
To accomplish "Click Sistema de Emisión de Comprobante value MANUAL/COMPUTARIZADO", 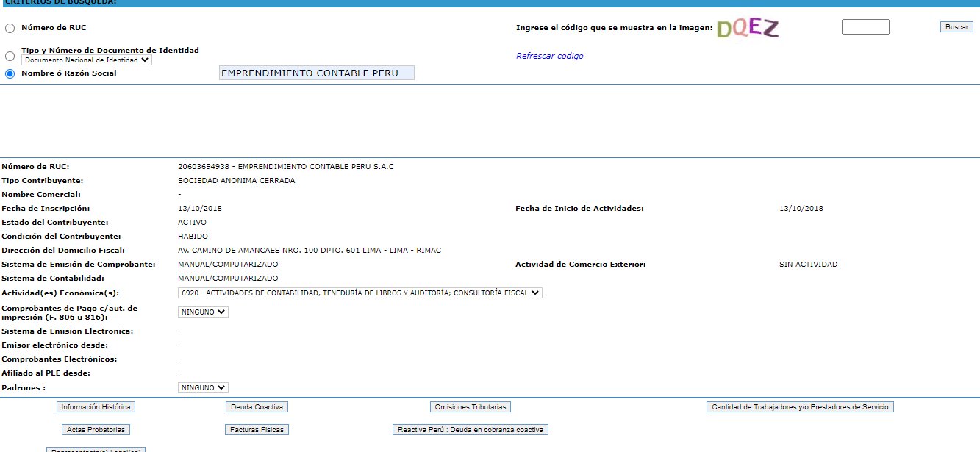I will point(228,265).
